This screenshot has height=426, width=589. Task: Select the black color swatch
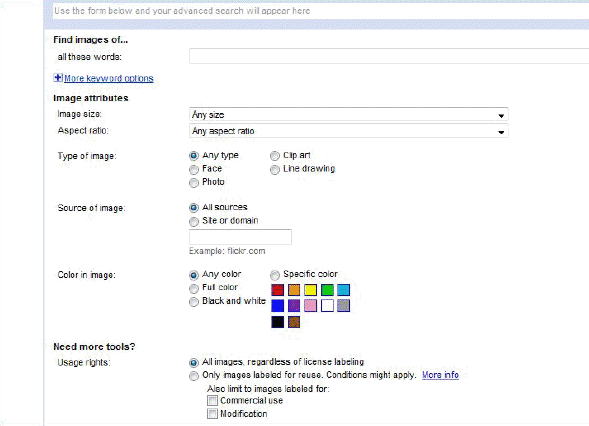click(278, 322)
